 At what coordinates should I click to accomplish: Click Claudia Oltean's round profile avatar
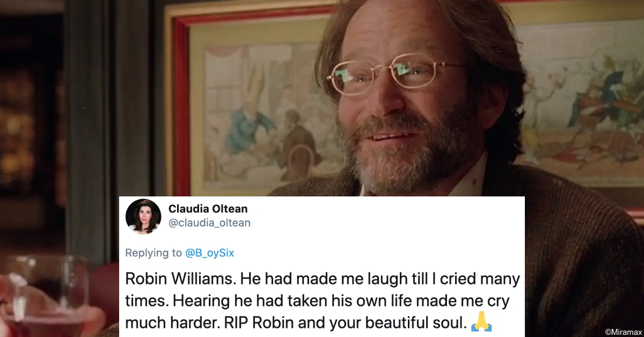click(x=143, y=216)
